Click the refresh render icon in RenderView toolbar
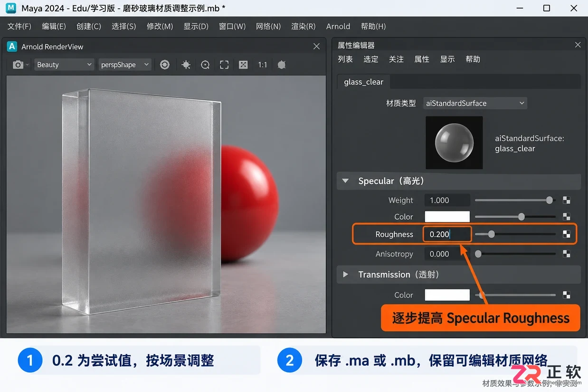 pos(165,65)
